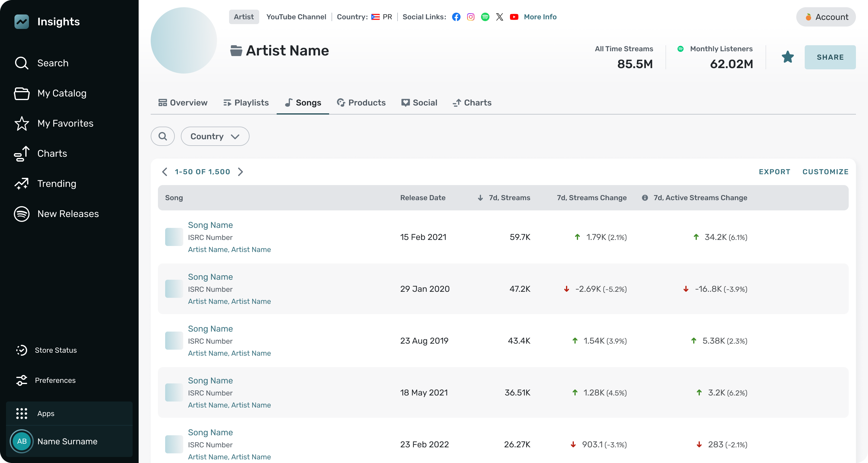Click the SHARE button
Screen dimensions: 868x463
830,57
